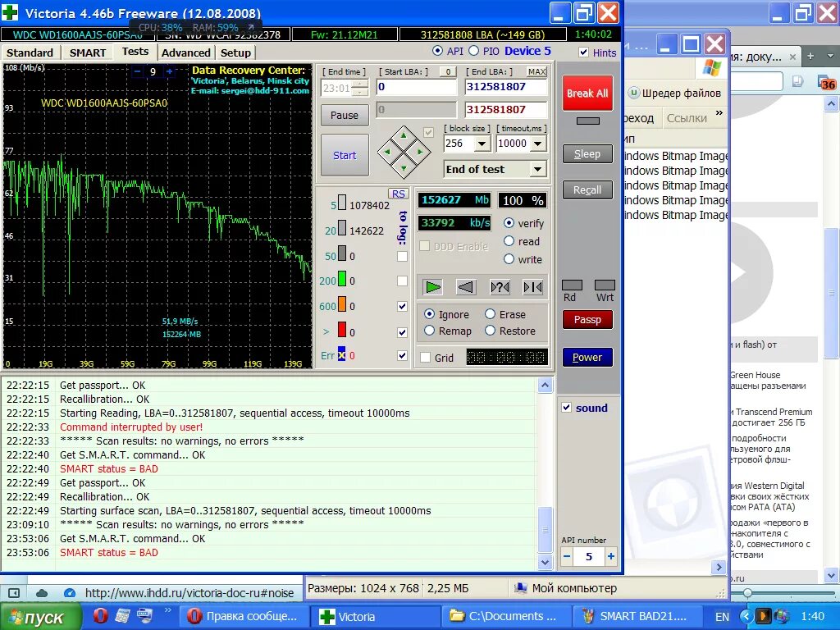Click the red 36 badge icon in the browser
The width and height of the screenshot is (840, 630).
tap(827, 82)
